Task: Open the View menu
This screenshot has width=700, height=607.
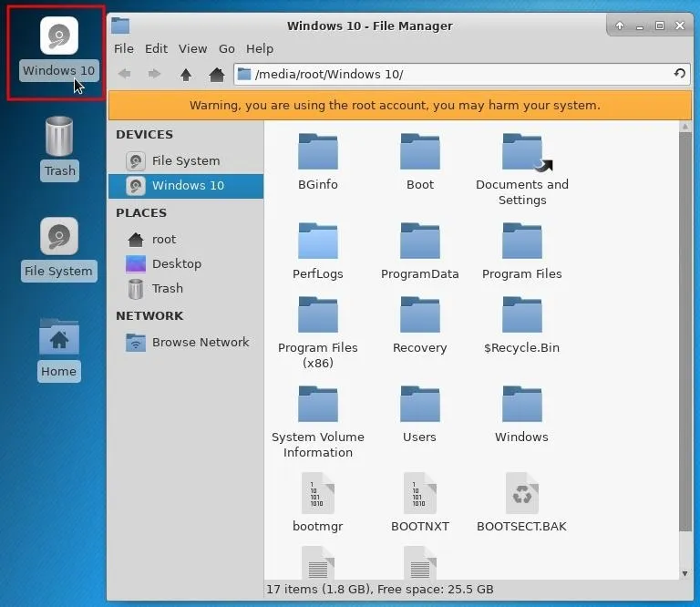Action: [193, 48]
